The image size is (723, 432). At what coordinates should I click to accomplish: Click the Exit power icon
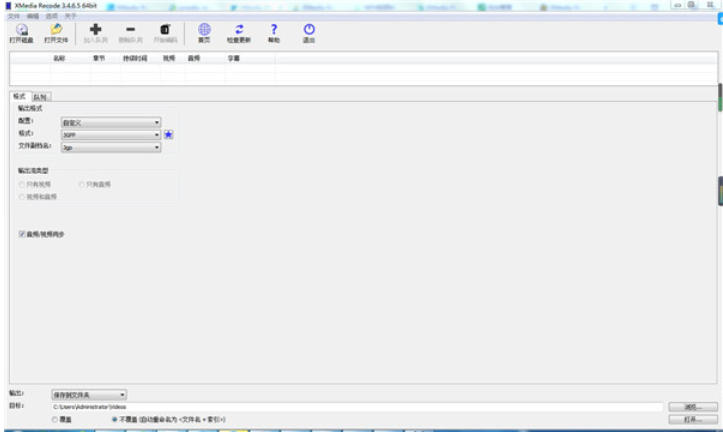pos(308,30)
